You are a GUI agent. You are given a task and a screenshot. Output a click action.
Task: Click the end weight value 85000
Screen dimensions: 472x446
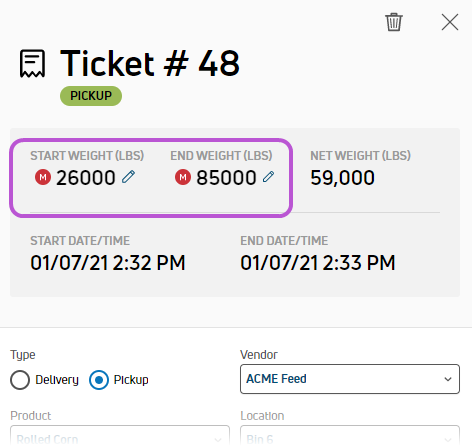(226, 177)
